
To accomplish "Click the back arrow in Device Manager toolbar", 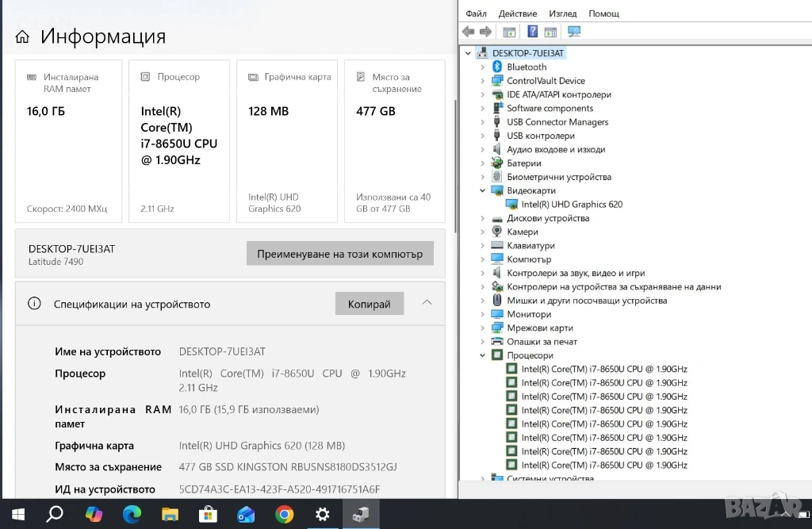I will coord(468,32).
